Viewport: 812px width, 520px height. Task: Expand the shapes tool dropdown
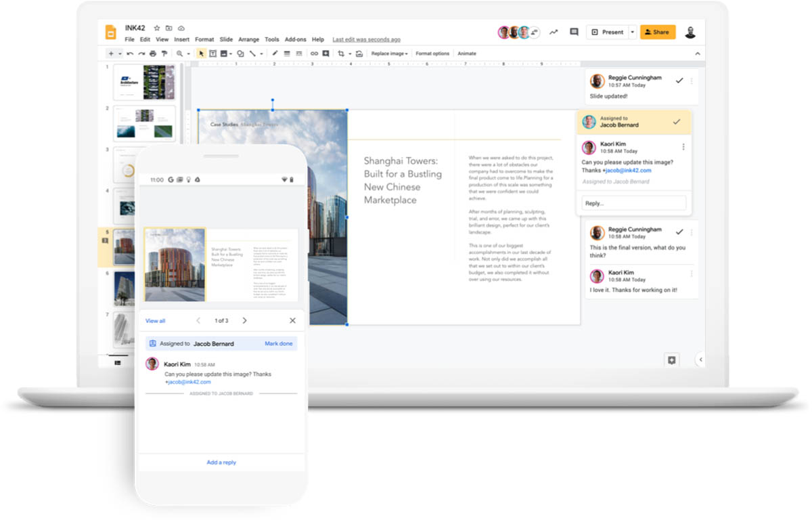click(241, 53)
